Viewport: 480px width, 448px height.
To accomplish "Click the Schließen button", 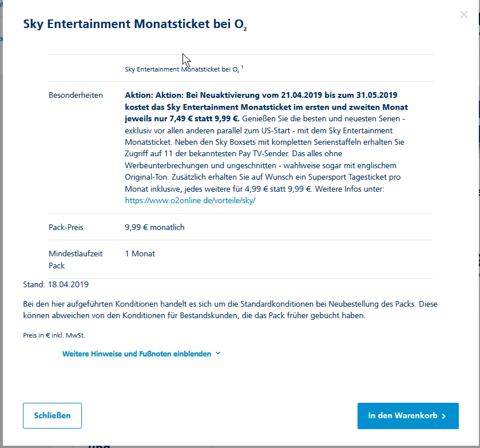I will 52,415.
